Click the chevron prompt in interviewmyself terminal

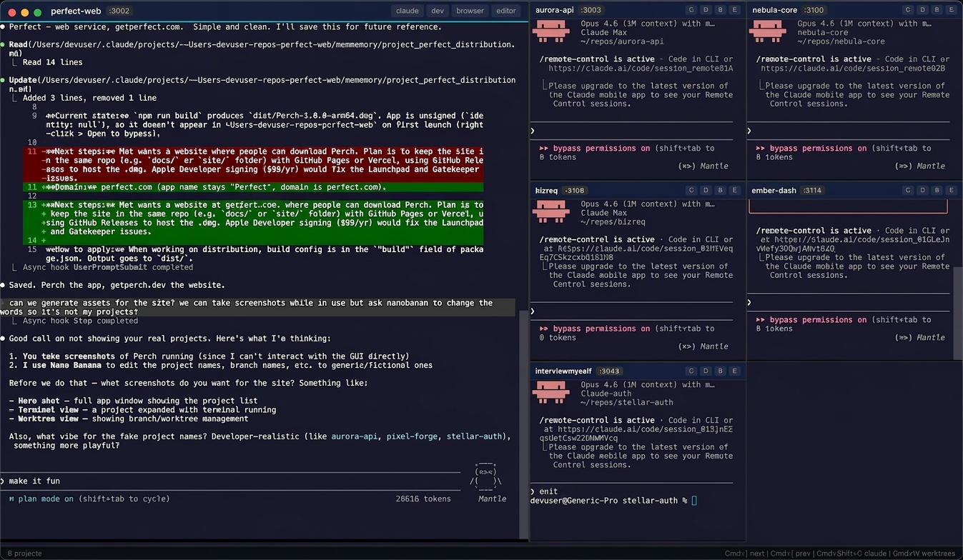(532, 491)
